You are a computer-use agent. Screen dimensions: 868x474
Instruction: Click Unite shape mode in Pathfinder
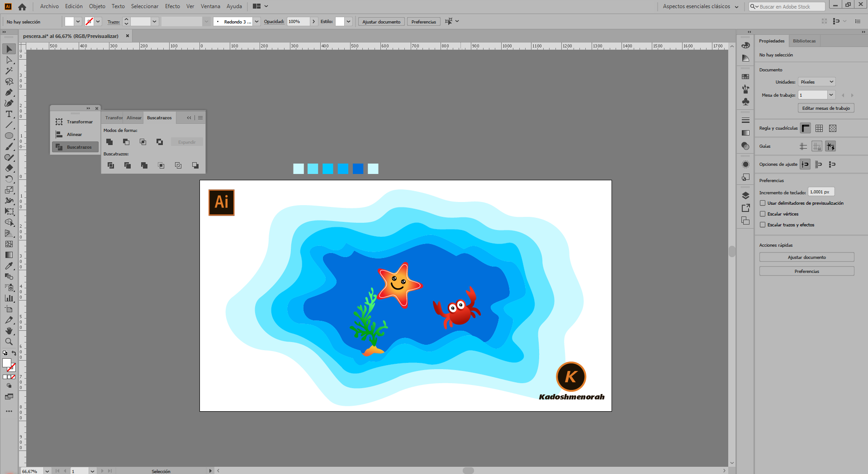[x=109, y=142]
